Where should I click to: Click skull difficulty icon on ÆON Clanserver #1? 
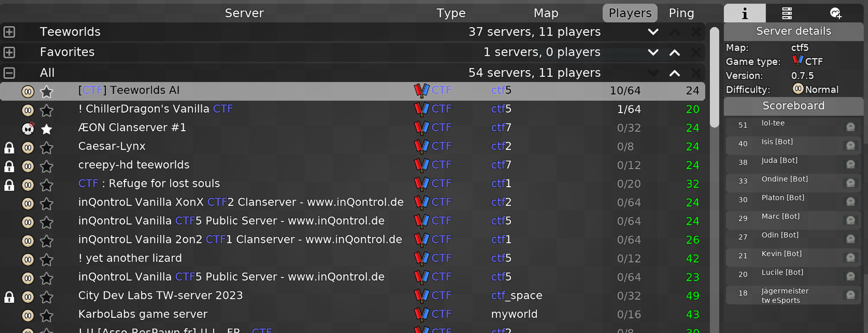pos(28,129)
